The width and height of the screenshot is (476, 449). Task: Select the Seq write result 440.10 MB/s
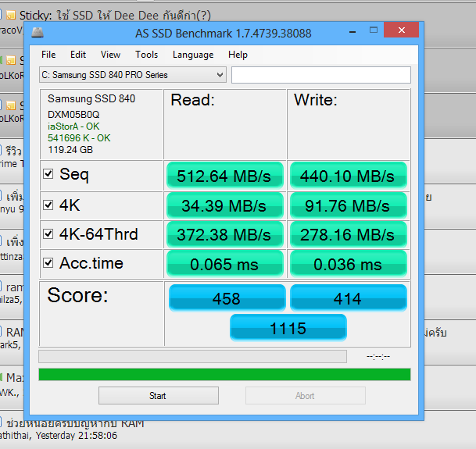pos(348,176)
